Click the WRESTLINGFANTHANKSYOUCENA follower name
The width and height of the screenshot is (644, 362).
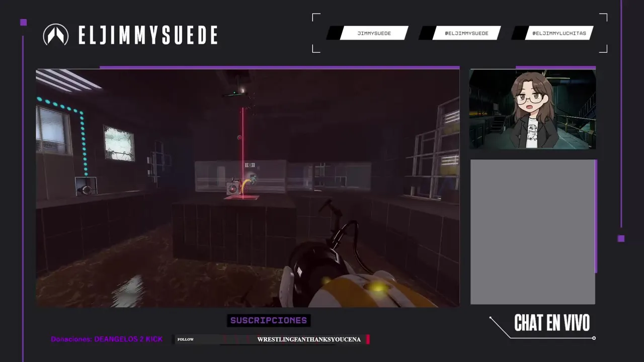click(x=309, y=339)
